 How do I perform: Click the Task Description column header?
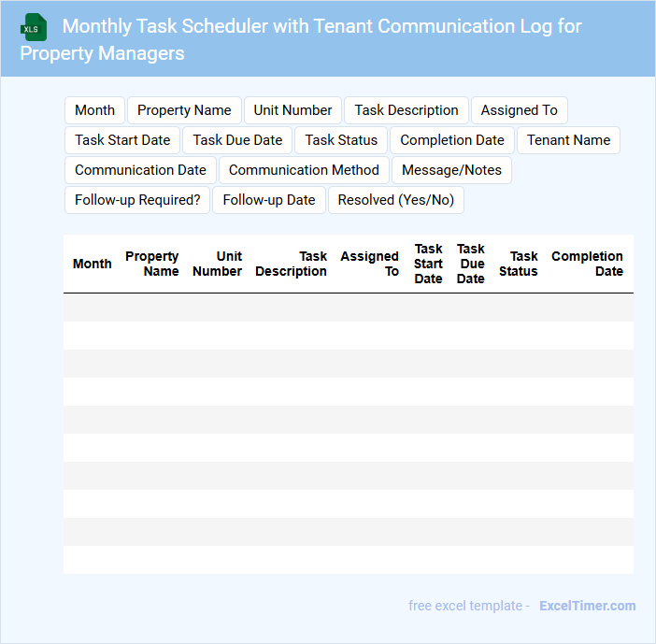pos(291,264)
